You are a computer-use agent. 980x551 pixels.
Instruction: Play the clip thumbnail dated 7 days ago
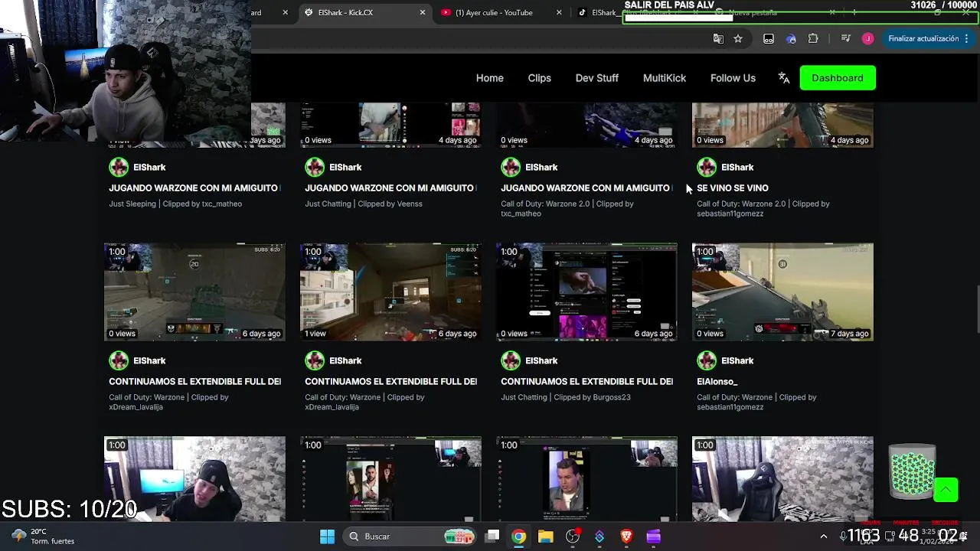click(782, 292)
